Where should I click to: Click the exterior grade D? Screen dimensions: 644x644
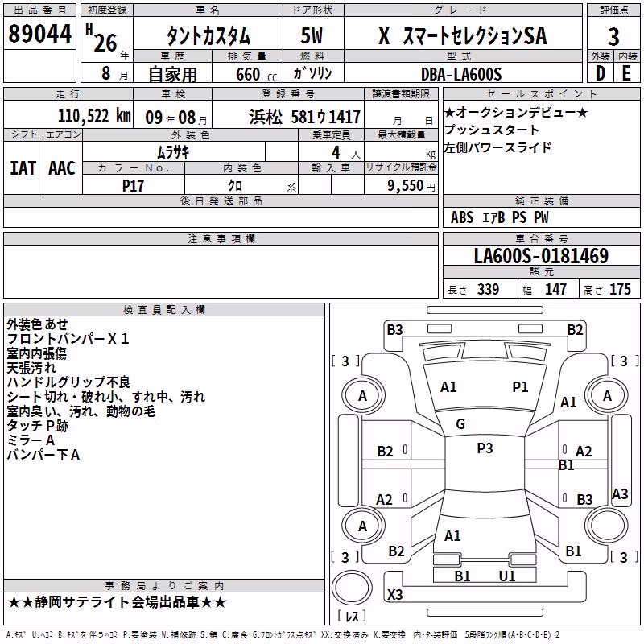(601, 73)
